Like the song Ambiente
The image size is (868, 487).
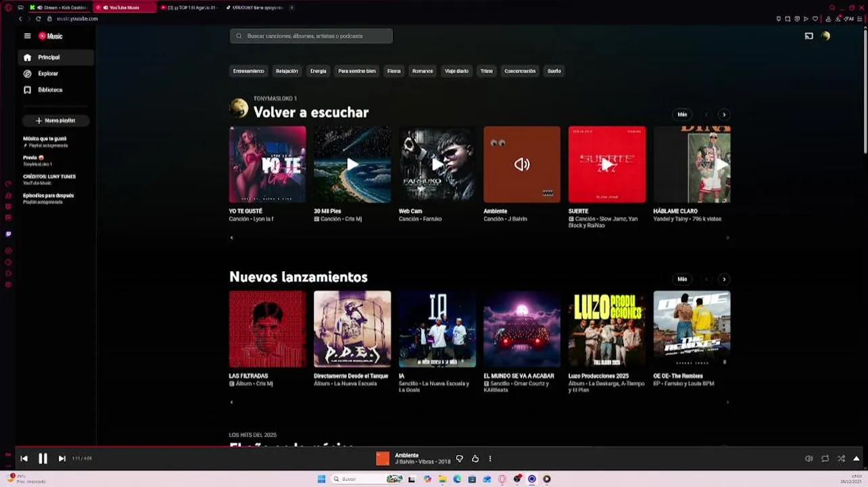(475, 459)
